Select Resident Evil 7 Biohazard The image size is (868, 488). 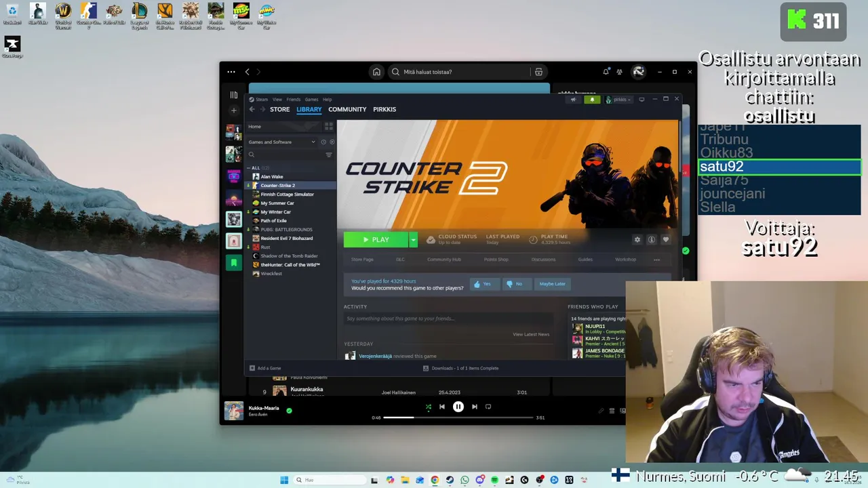[x=286, y=238]
